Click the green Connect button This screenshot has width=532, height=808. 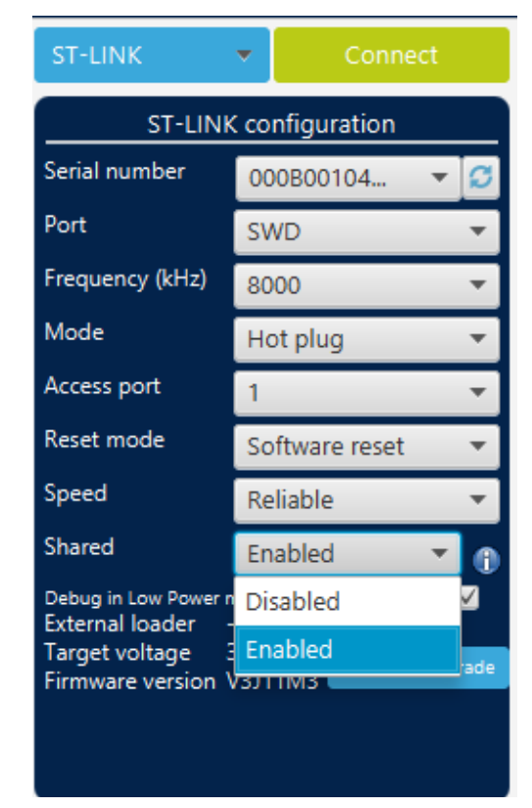391,55
